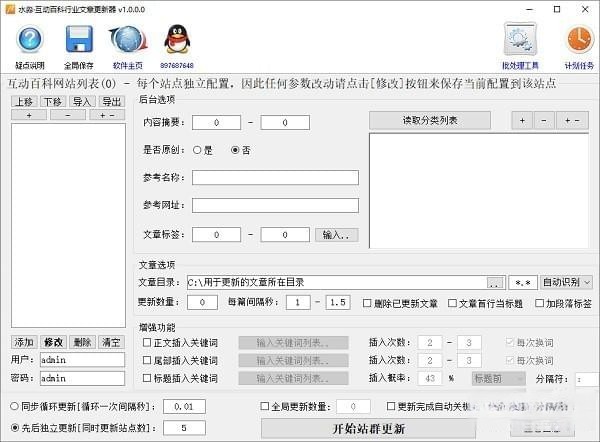Click the − button beside 读取分类列表
Screen dimensions: 600x442
tap(544, 121)
